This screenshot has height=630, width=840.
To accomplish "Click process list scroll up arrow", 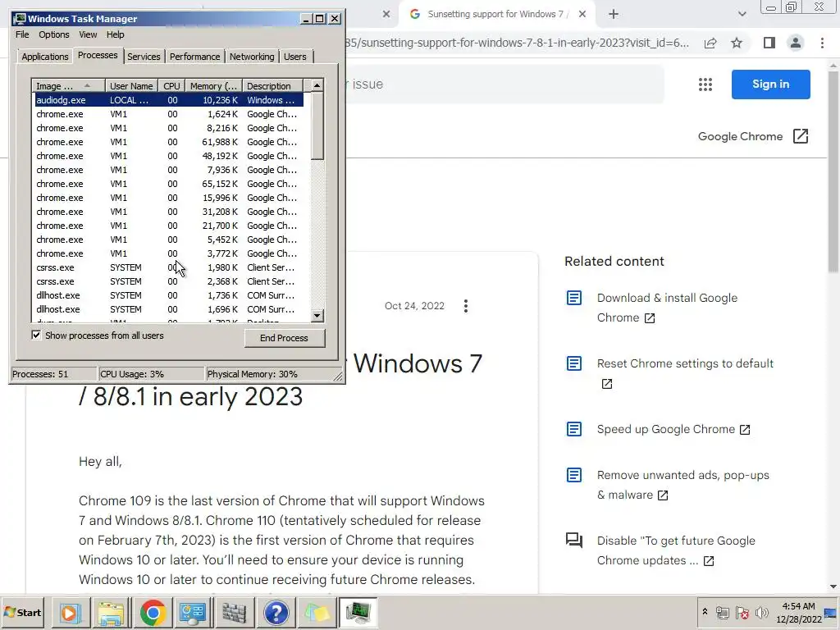I will point(317,85).
